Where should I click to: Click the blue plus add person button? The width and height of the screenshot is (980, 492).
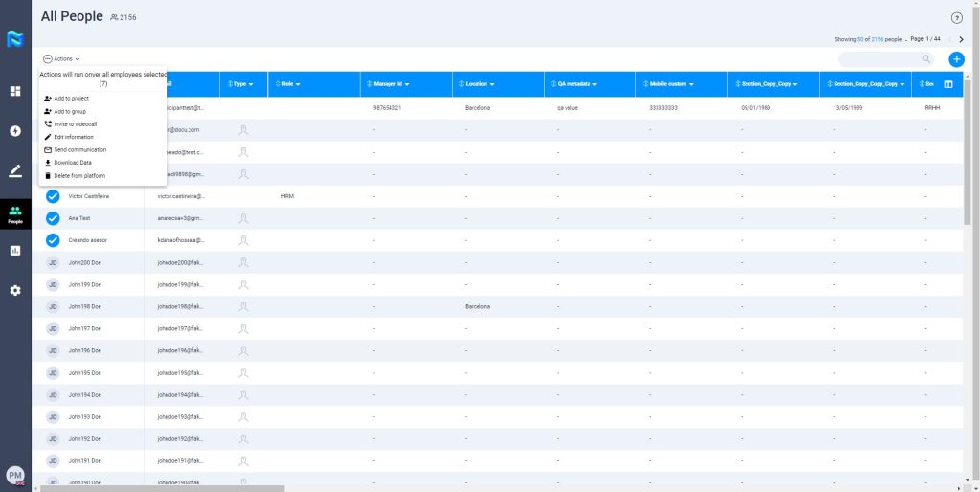[956, 59]
